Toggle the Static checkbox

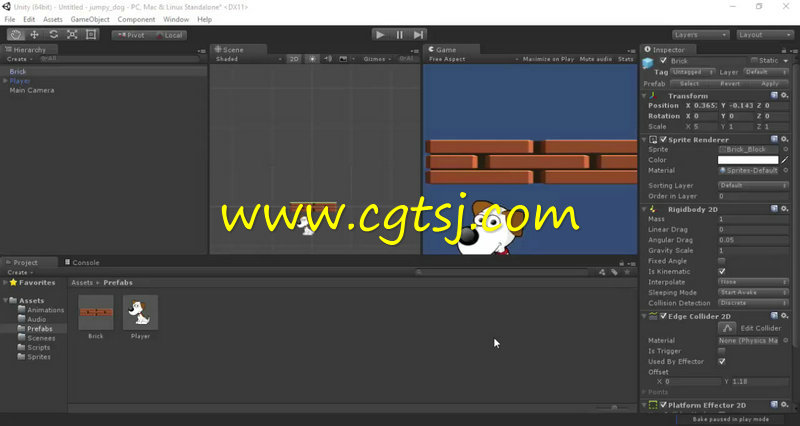(x=754, y=61)
